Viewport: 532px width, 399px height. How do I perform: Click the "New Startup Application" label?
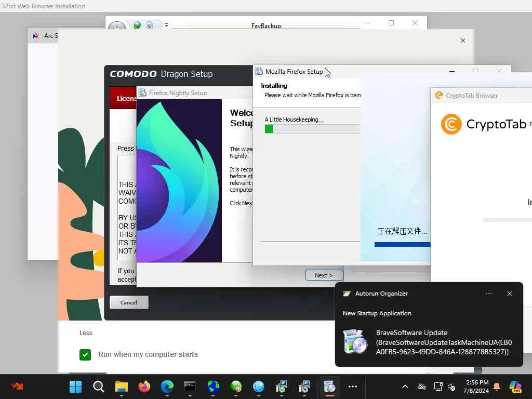click(x=377, y=313)
